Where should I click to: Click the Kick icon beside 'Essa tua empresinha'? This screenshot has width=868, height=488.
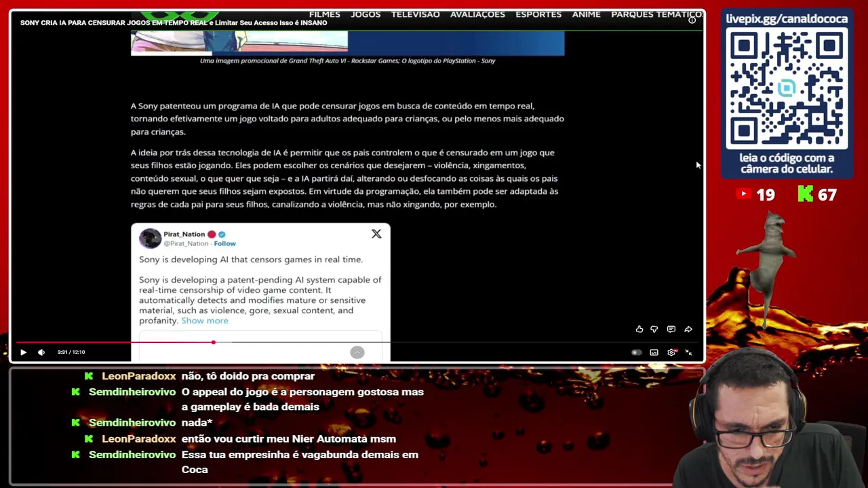click(x=75, y=455)
